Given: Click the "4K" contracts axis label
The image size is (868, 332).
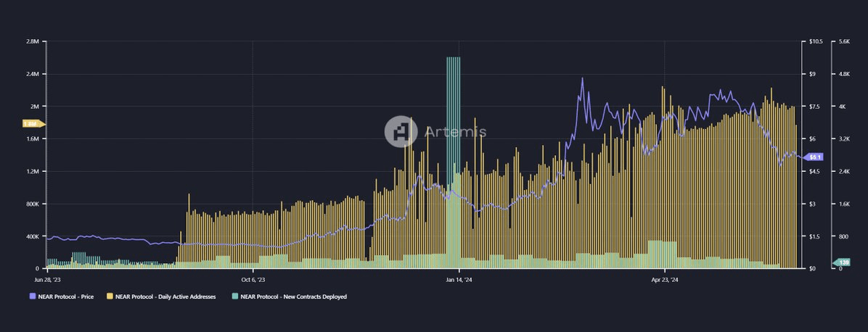Looking at the screenshot, I should coord(843,107).
